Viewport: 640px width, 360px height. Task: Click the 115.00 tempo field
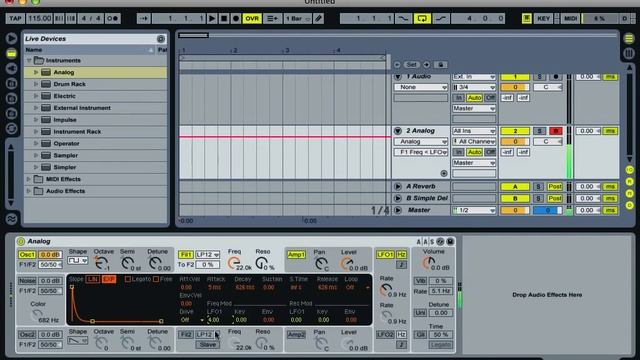point(40,18)
